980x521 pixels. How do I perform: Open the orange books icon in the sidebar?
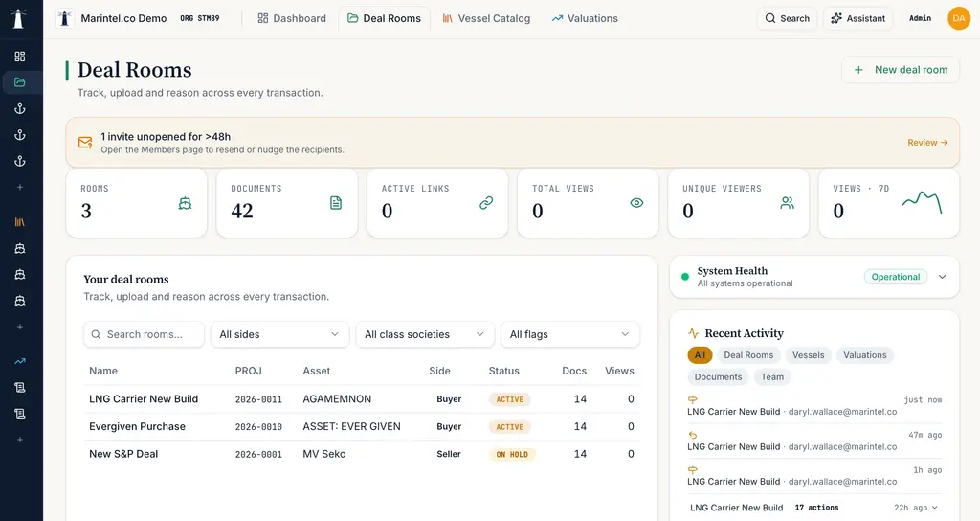20,222
